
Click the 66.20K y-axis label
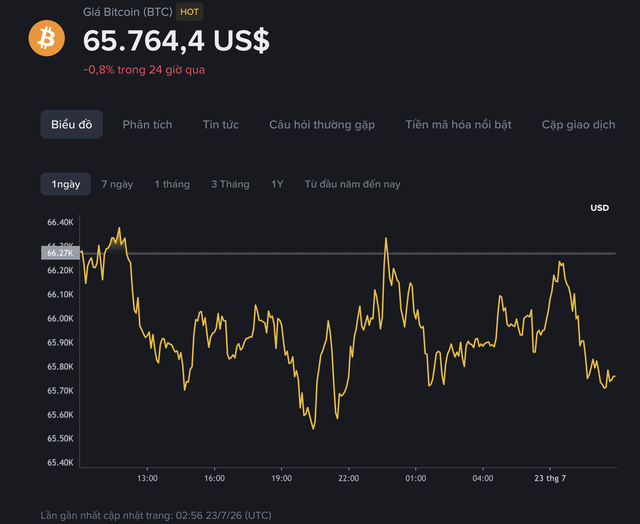tap(60, 271)
